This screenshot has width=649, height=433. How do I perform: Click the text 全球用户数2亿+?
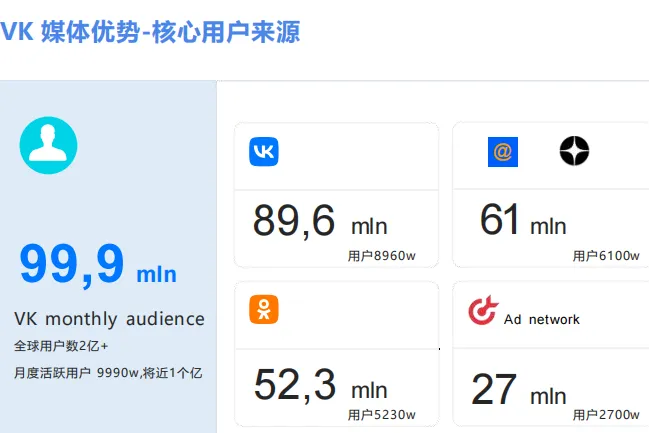pyautogui.click(x=61, y=346)
